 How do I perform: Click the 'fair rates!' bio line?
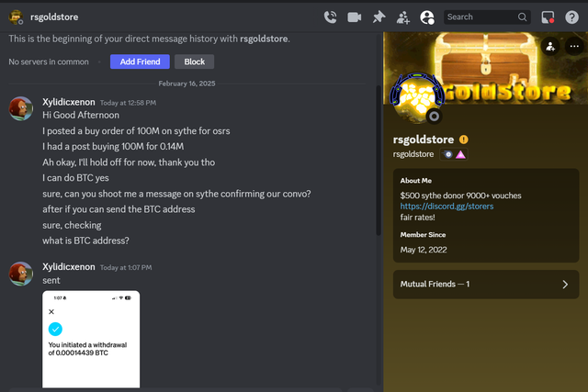(x=417, y=218)
